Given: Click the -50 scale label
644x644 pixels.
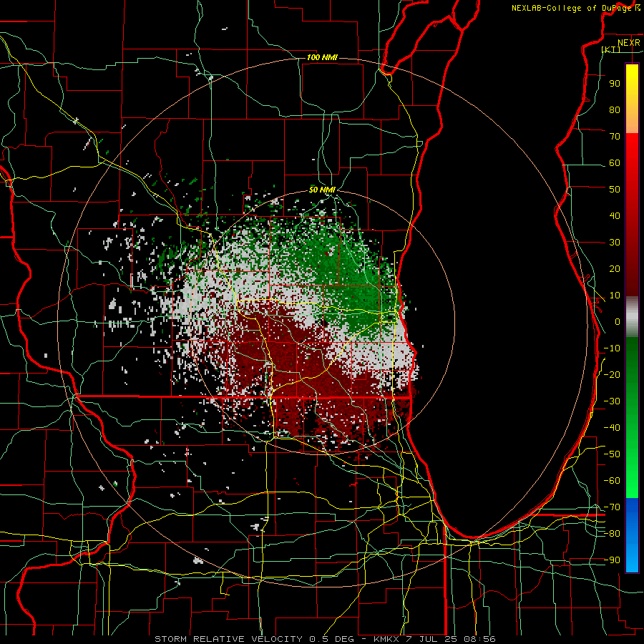Looking at the screenshot, I should (612, 454).
